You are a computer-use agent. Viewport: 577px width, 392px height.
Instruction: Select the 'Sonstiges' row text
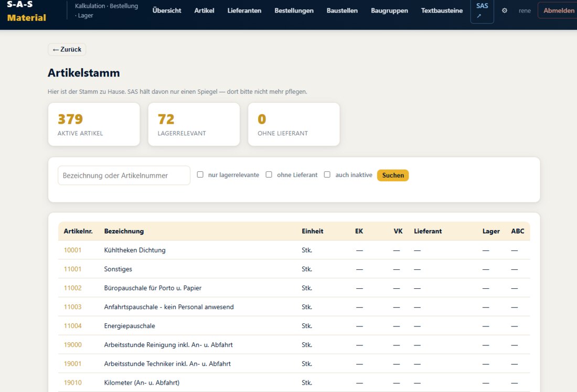(117, 269)
